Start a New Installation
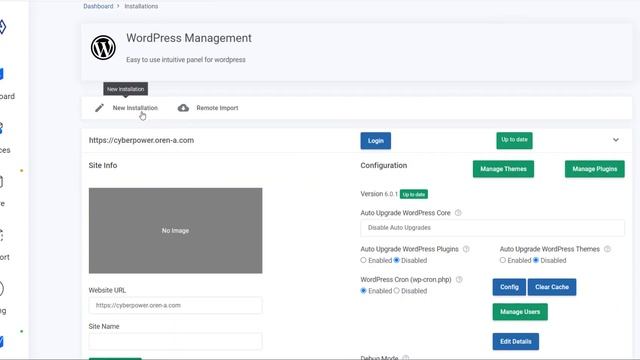Image resolution: width=640 pixels, height=360 pixels. click(x=135, y=108)
